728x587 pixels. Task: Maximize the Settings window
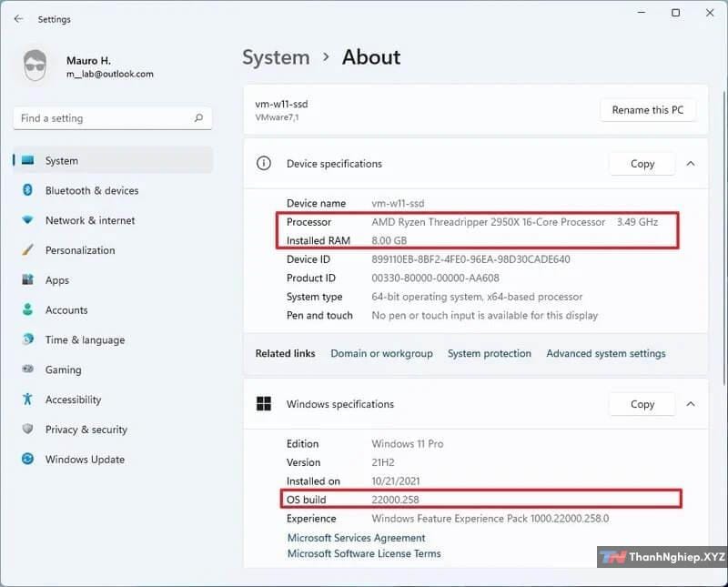(676, 13)
